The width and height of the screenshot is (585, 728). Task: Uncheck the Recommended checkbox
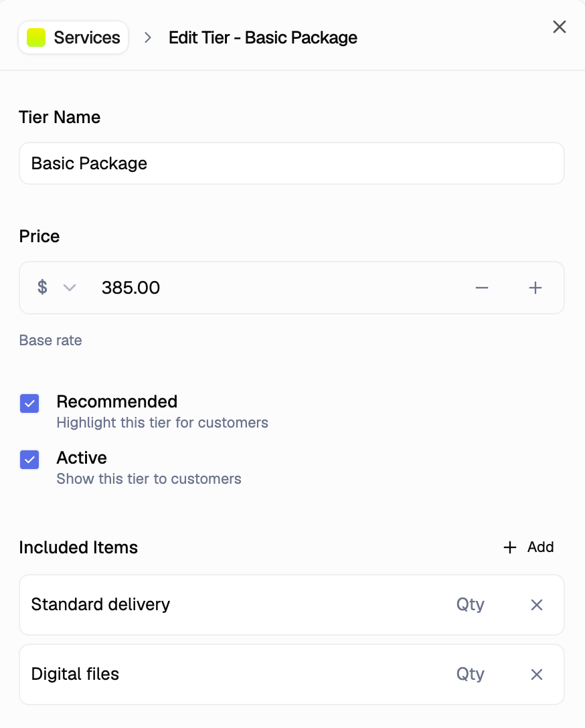pos(29,403)
